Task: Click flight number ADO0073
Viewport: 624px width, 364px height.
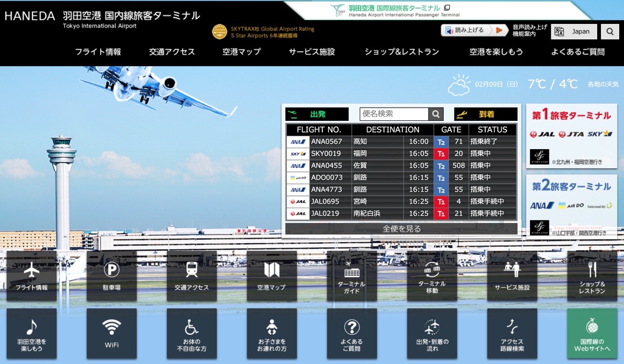Action: pyautogui.click(x=327, y=177)
